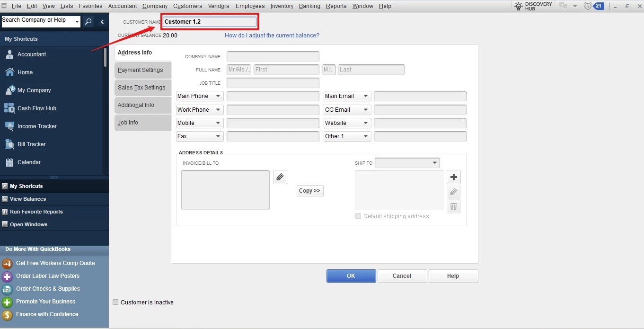Image resolution: width=644 pixels, height=329 pixels.
Task: Open the Reports menu
Action: coord(336,6)
